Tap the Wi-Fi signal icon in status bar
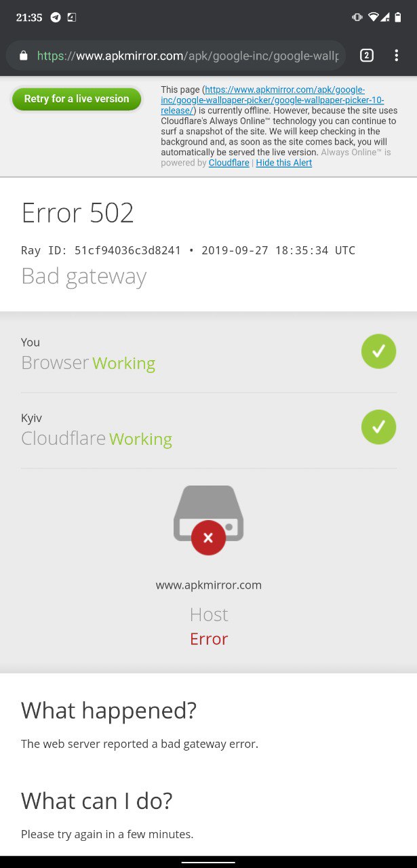The width and height of the screenshot is (417, 868). [x=373, y=18]
